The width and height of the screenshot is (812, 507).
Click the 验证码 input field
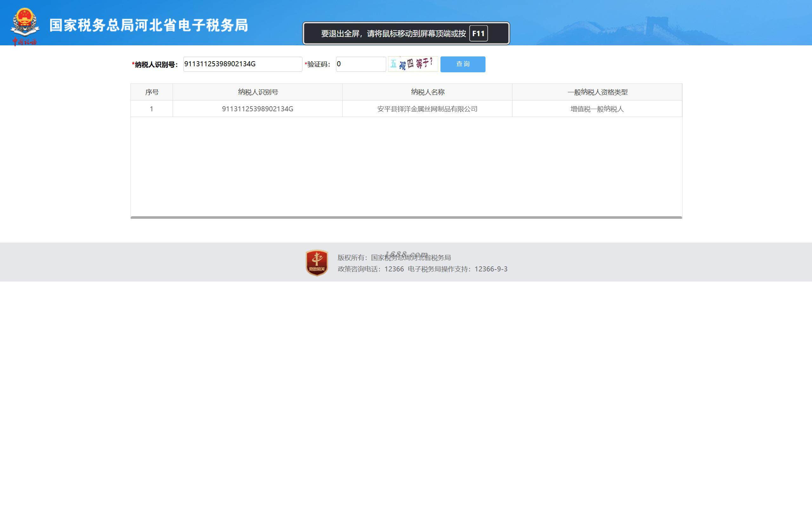click(x=360, y=64)
